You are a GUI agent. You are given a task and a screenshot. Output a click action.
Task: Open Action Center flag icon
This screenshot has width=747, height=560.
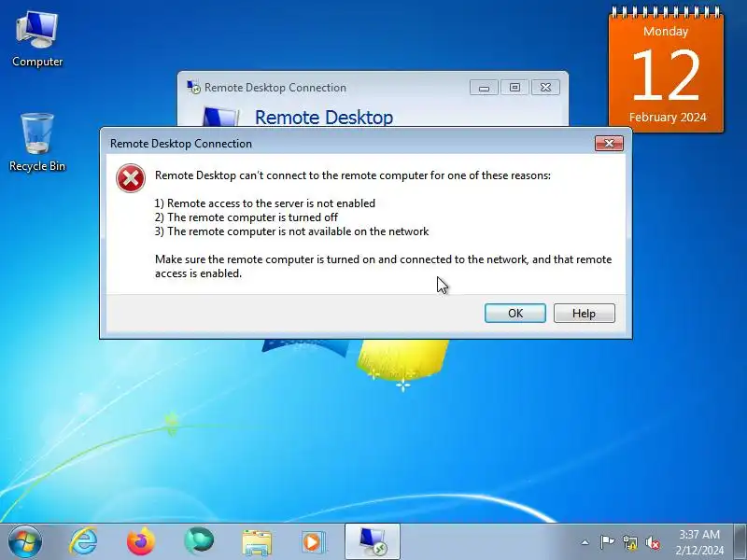(x=607, y=542)
